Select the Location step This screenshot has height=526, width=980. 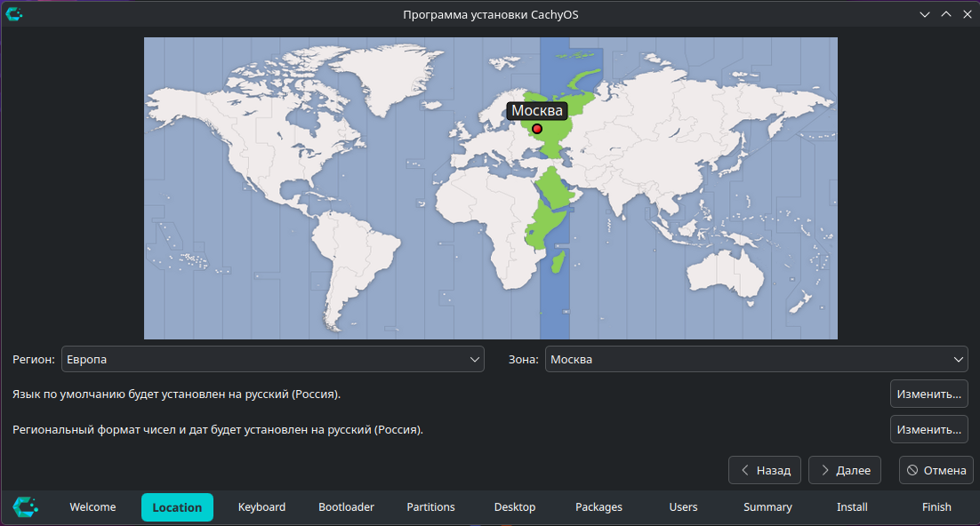coord(177,507)
